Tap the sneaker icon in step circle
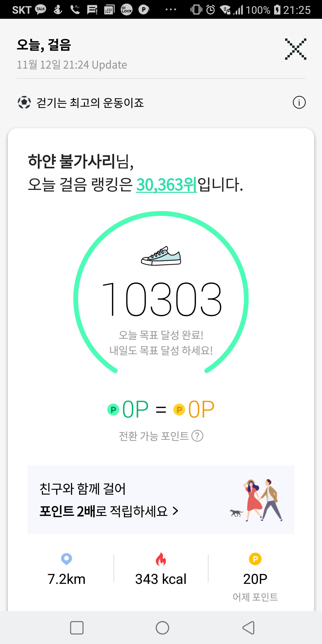 pyautogui.click(x=161, y=256)
